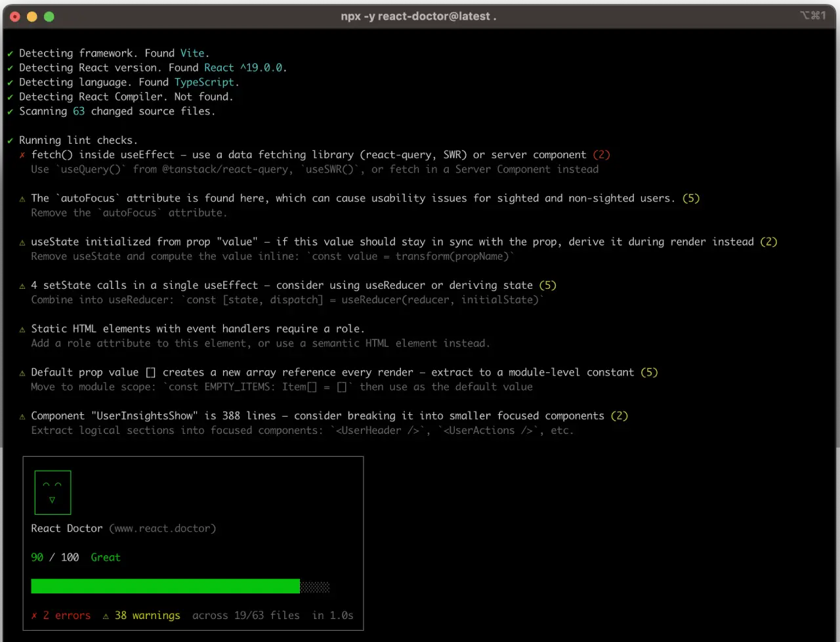The height and width of the screenshot is (642, 840).
Task: Click the warning icon next to 38 warnings
Action: pyautogui.click(x=106, y=616)
